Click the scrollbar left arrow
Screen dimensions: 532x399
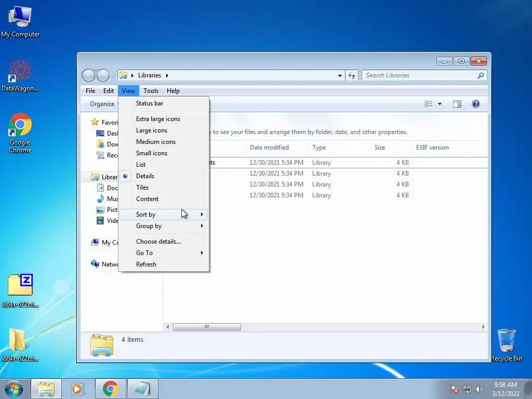tap(168, 327)
